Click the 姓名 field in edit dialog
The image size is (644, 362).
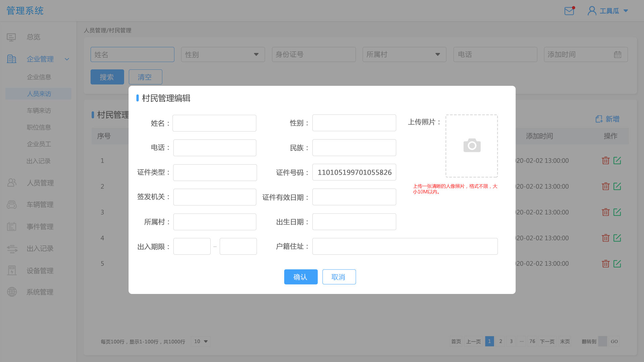[x=214, y=123]
